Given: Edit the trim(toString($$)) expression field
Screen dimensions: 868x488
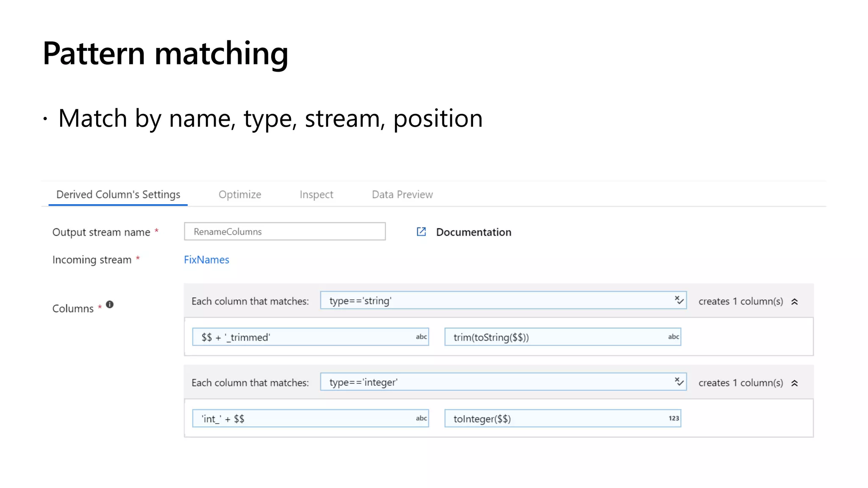Looking at the screenshot, I should (551, 337).
